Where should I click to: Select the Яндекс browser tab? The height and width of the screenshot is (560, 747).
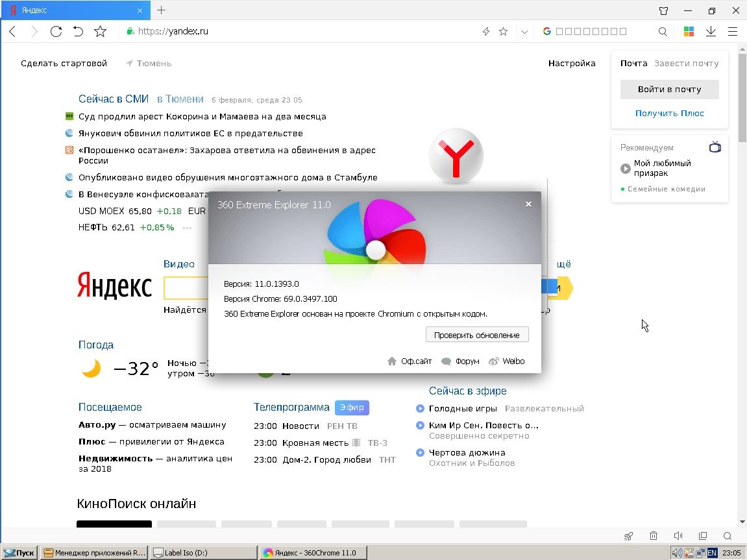[75, 10]
